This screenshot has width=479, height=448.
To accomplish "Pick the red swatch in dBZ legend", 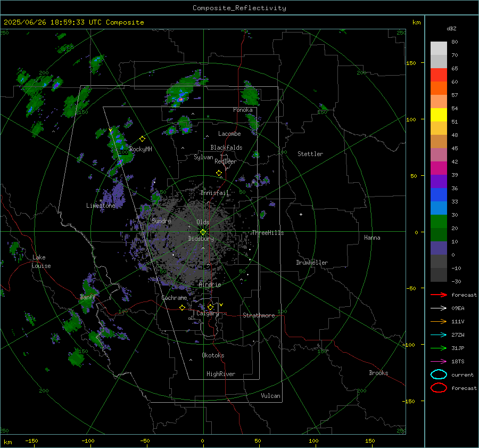I will [x=439, y=75].
